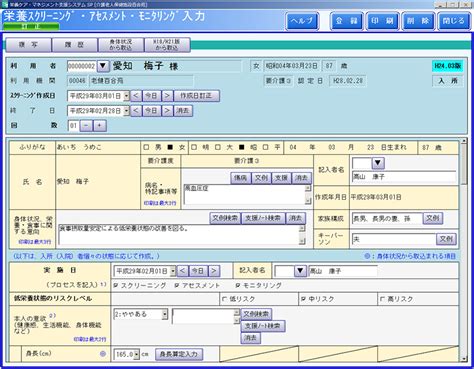
Task: Open the user ID 00000002 dropdown arrow
Action: coord(103,66)
